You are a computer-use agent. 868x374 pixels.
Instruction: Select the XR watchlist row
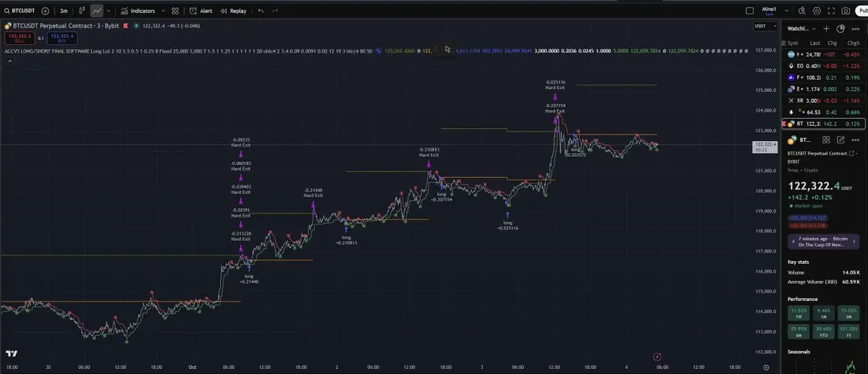click(825, 101)
